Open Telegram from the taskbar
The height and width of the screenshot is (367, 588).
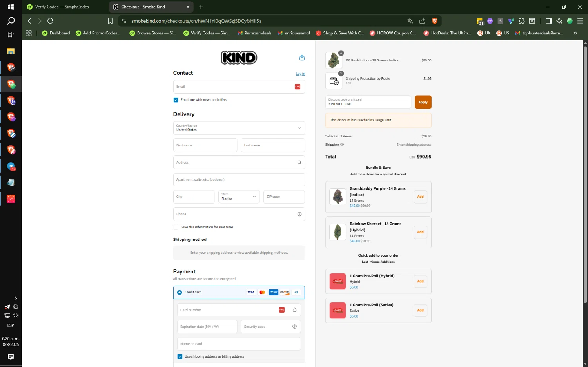(11, 166)
